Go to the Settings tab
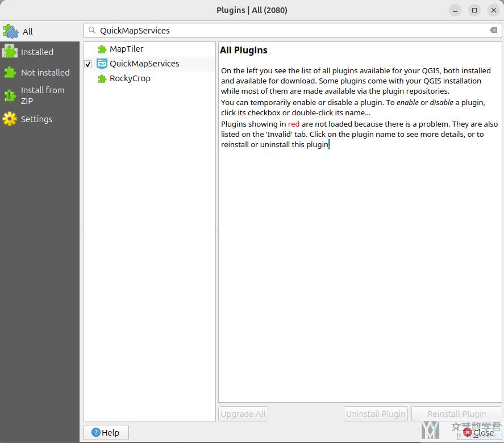This screenshot has height=443, width=504. pyautogui.click(x=36, y=119)
